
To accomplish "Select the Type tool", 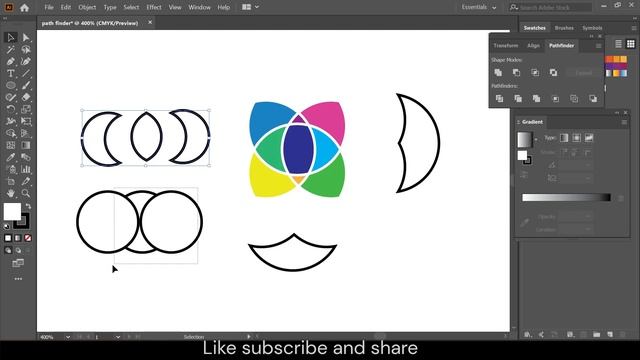I will 11,73.
